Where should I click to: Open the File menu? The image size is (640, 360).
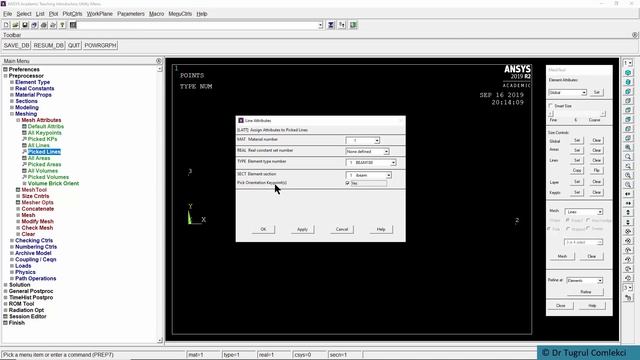point(7,13)
